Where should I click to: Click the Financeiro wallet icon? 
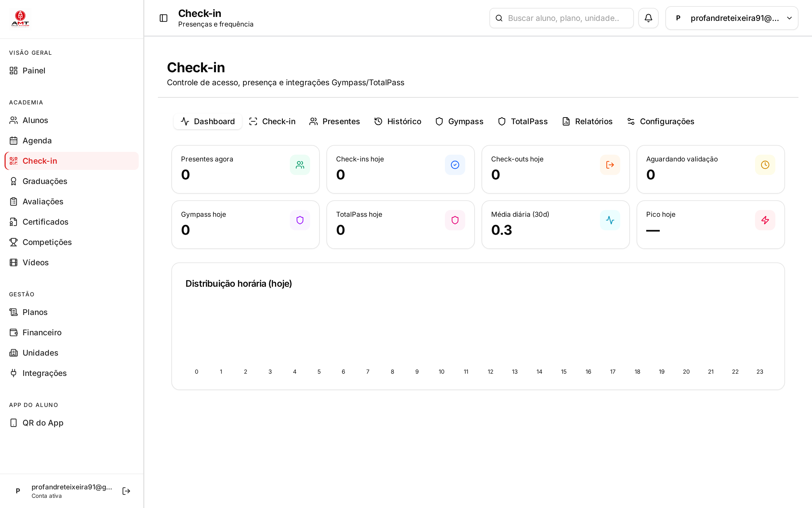coord(14,332)
